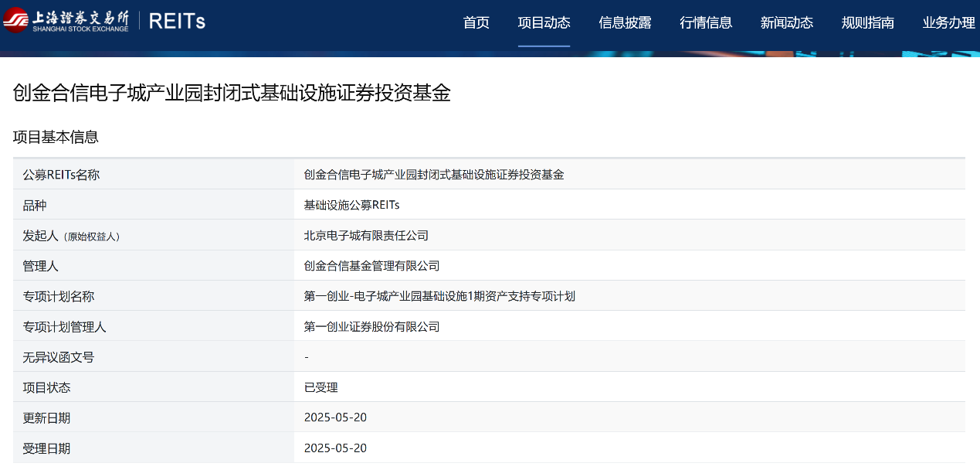The height and width of the screenshot is (470, 980).
Task: Click the 基础设施公募REITs value
Action: coord(351,205)
